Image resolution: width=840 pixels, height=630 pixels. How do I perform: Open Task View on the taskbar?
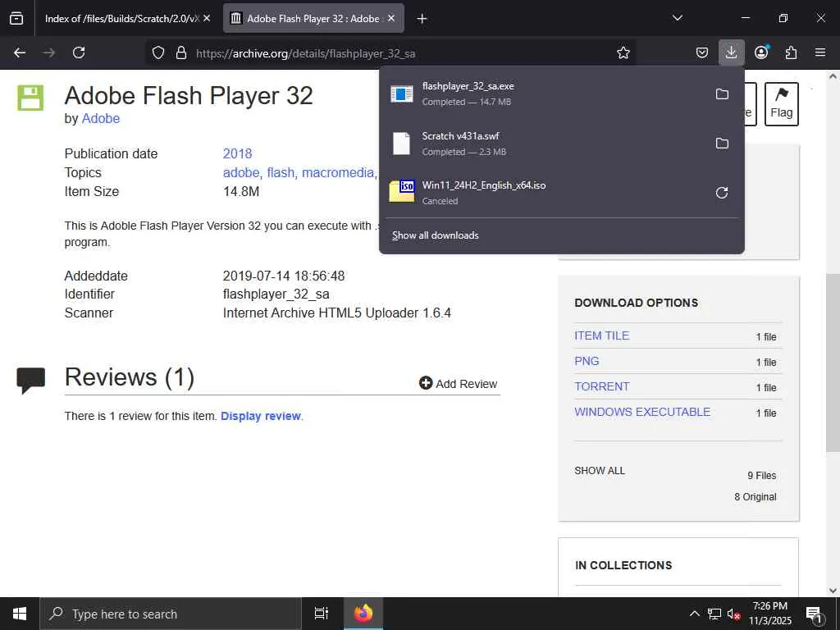pyautogui.click(x=321, y=614)
